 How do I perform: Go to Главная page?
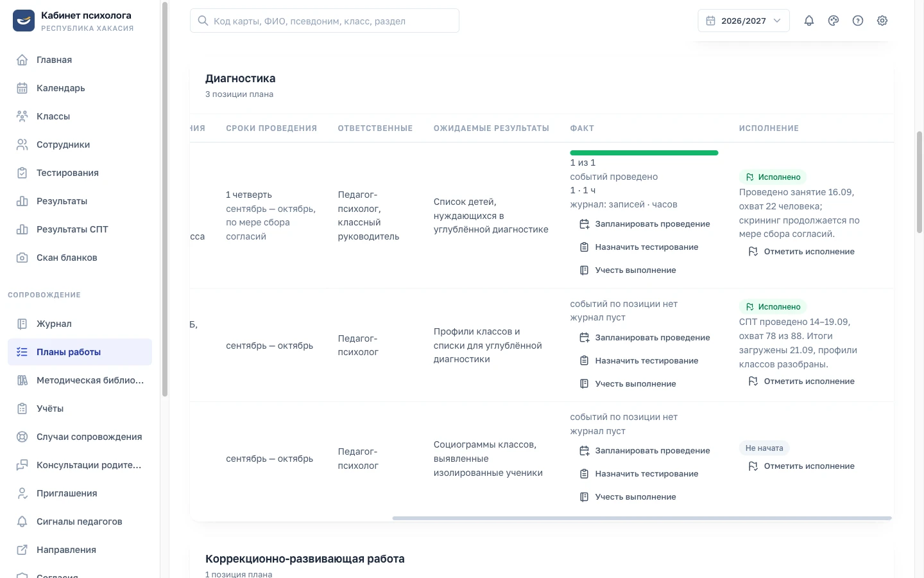[80, 60]
